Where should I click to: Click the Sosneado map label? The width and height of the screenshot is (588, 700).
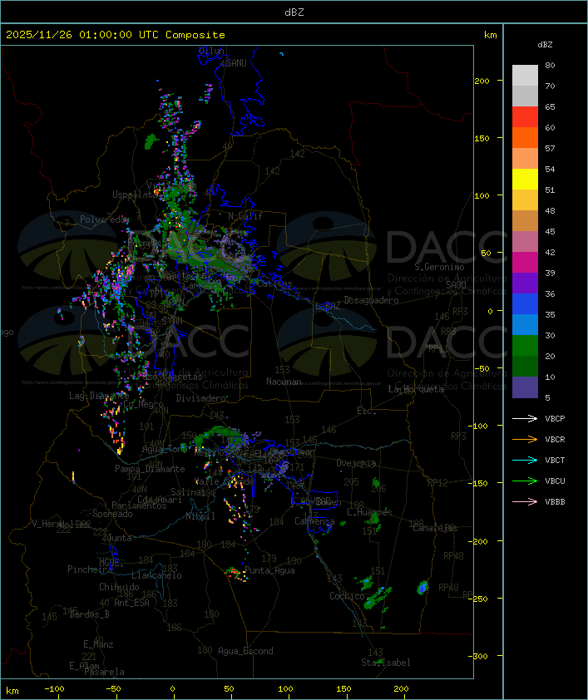112,514
